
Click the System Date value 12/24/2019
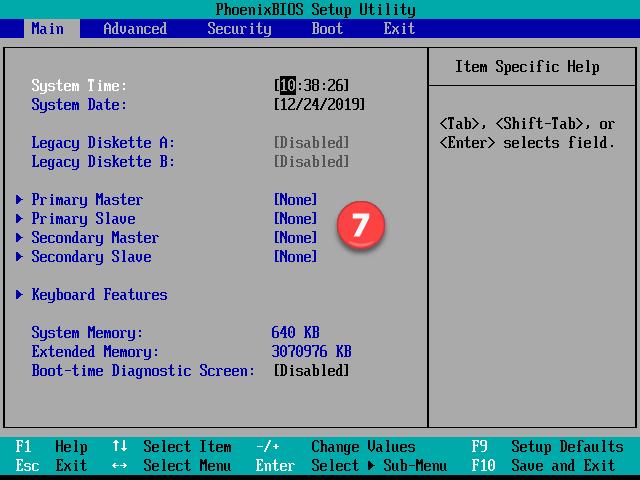[x=319, y=104]
